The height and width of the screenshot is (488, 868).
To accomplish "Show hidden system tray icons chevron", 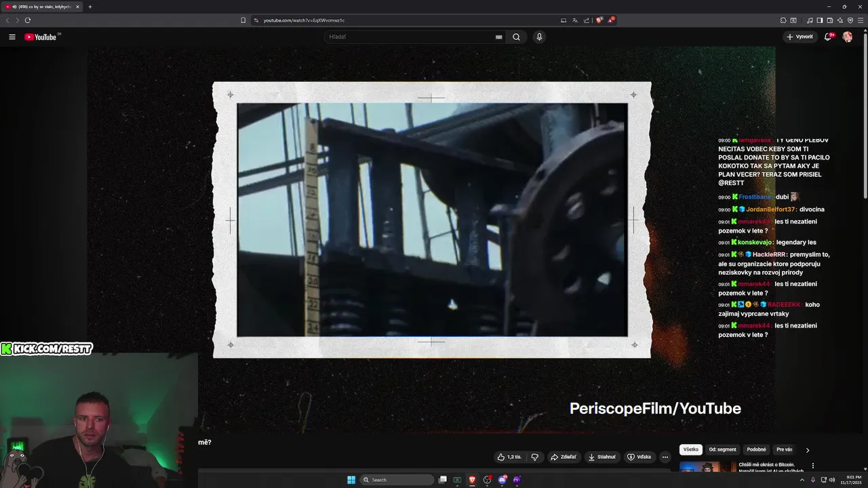I will pos(802,480).
